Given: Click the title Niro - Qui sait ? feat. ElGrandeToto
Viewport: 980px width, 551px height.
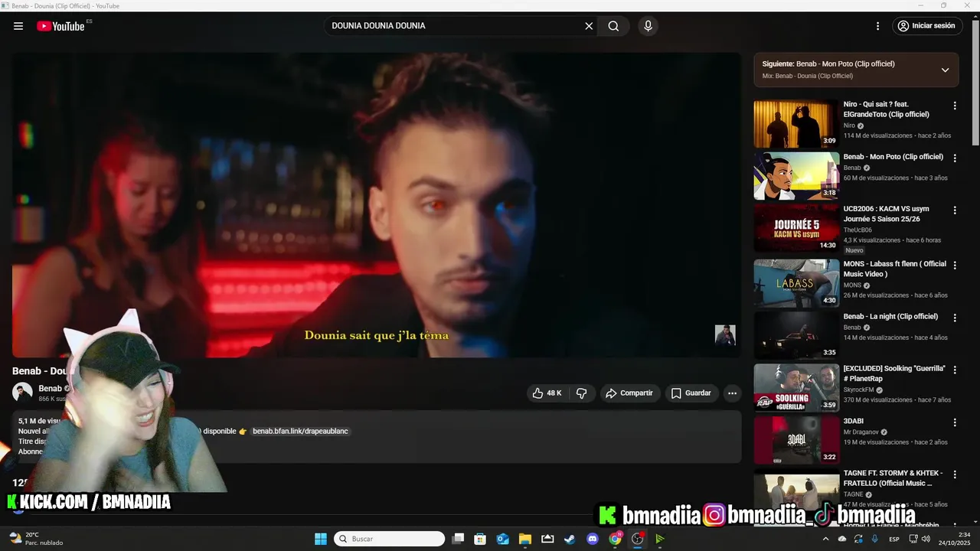Looking at the screenshot, I should point(887,109).
